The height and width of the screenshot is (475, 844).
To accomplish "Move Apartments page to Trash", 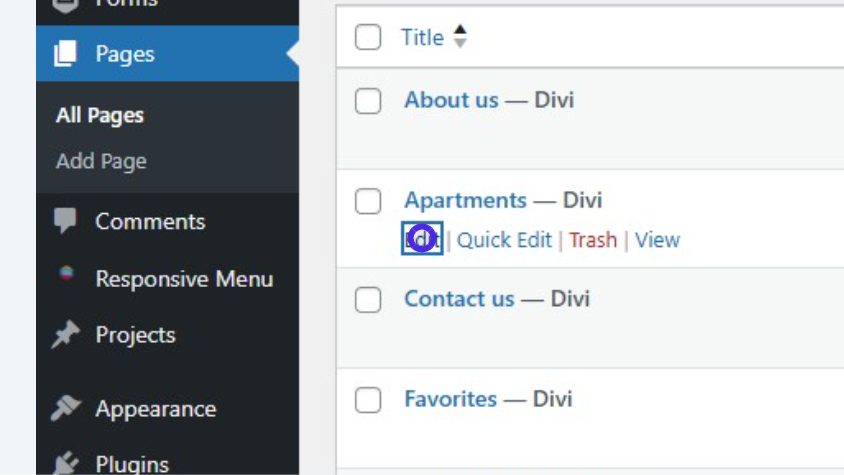I will click(593, 240).
